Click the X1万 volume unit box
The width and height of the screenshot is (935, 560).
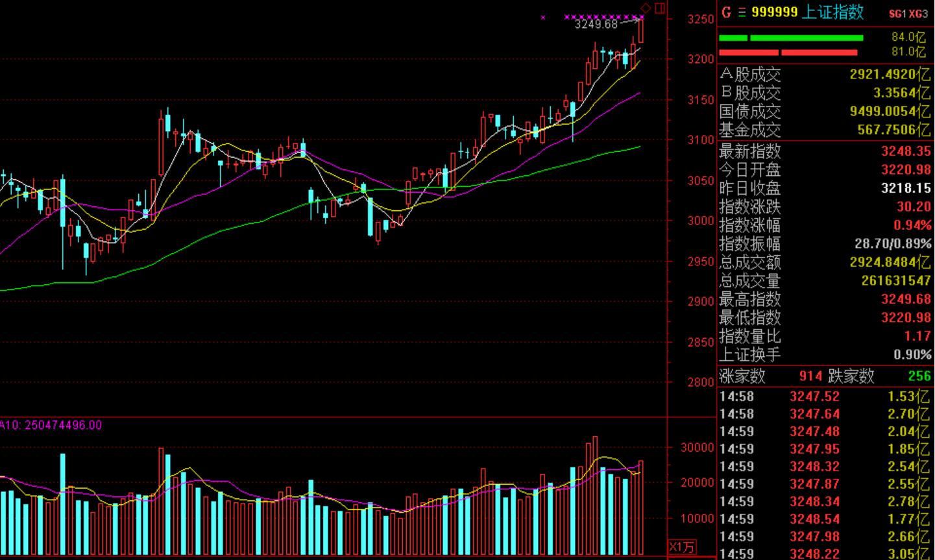coord(681,546)
